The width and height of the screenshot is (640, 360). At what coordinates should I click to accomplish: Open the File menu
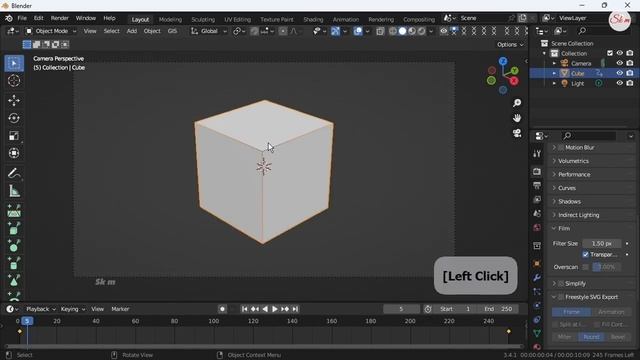point(22,18)
